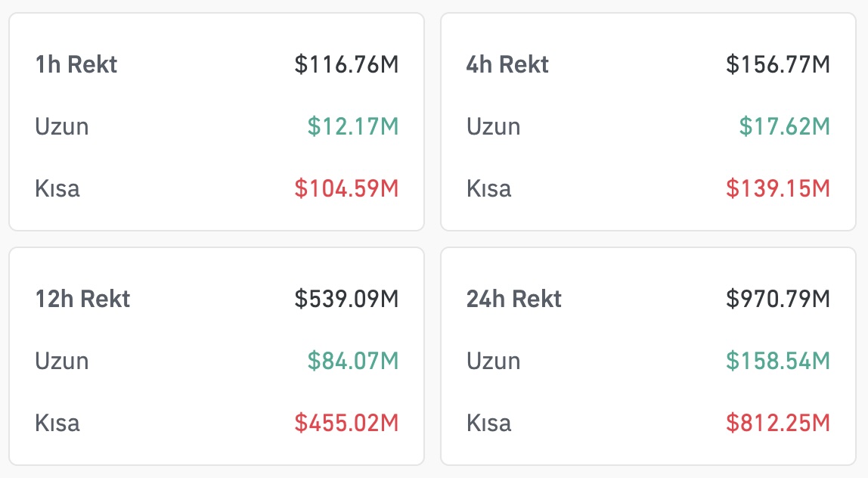868x478 pixels.
Task: Select the 1h short value $104.59M
Action: tap(346, 188)
